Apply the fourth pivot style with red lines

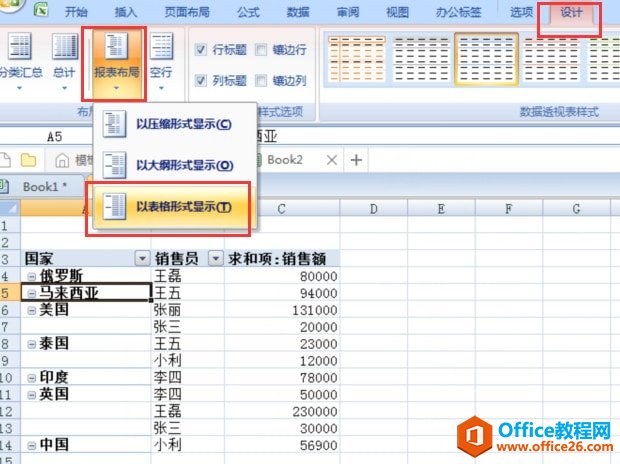pyautogui.click(x=550, y=59)
